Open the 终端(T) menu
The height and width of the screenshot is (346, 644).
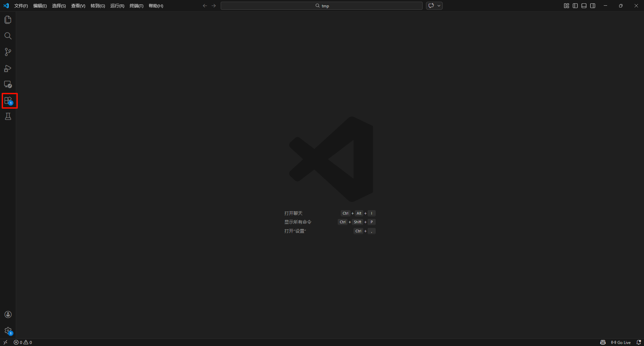pos(137,6)
